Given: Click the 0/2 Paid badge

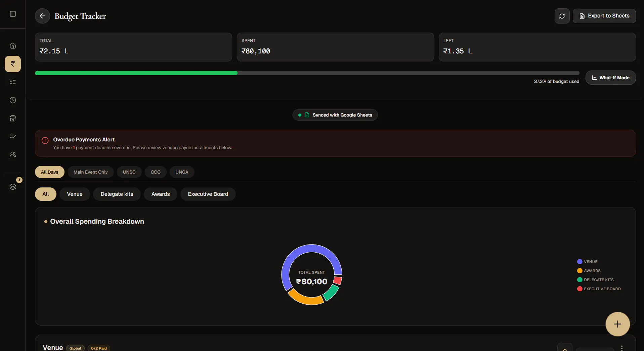Looking at the screenshot, I should click(x=99, y=348).
